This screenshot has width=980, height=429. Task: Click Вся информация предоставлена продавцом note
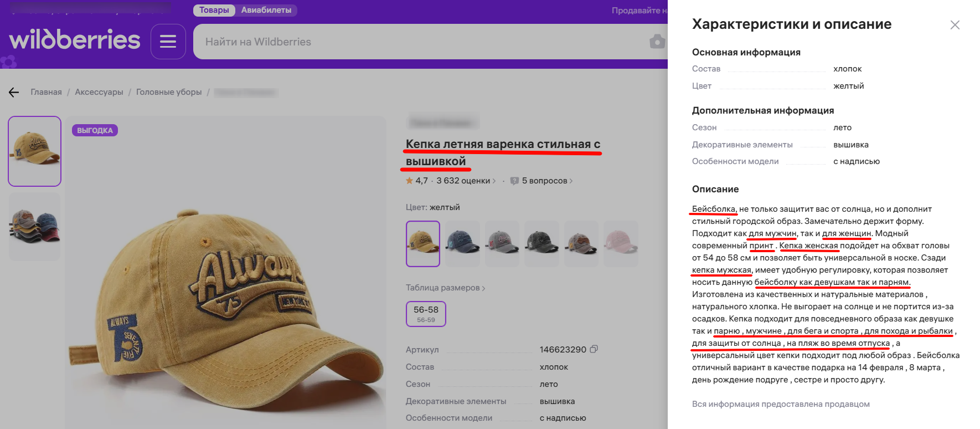click(x=781, y=404)
